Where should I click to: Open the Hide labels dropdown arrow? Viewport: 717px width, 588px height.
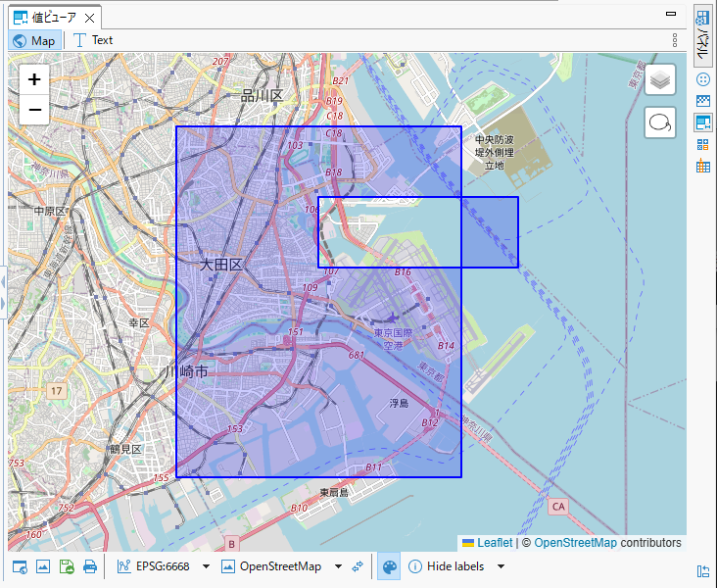click(501, 566)
